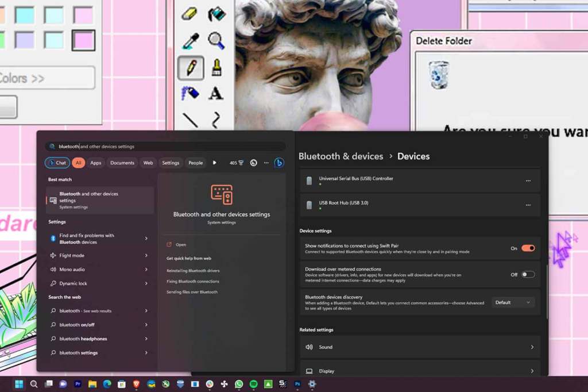This screenshot has height=392, width=588.
Task: Open the search history clock icon
Action: tap(253, 163)
